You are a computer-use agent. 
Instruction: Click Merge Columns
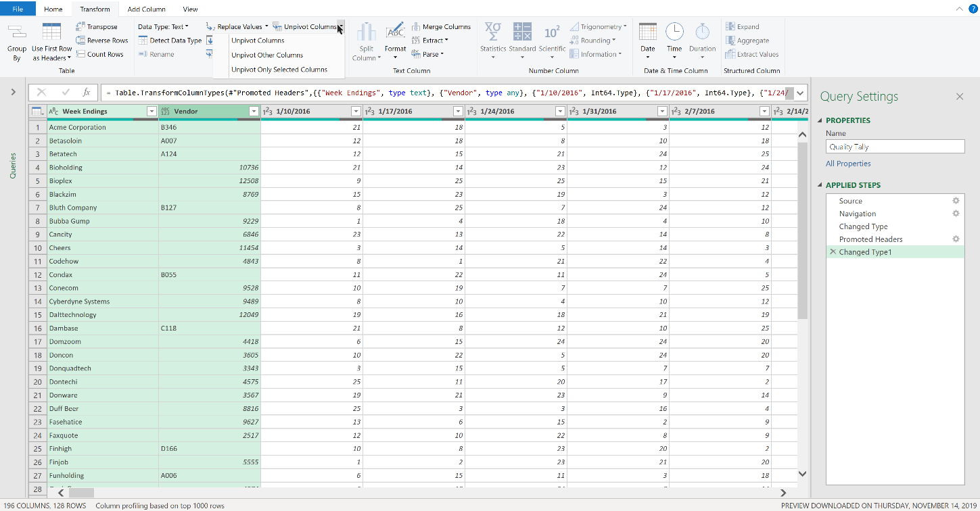pyautogui.click(x=440, y=26)
